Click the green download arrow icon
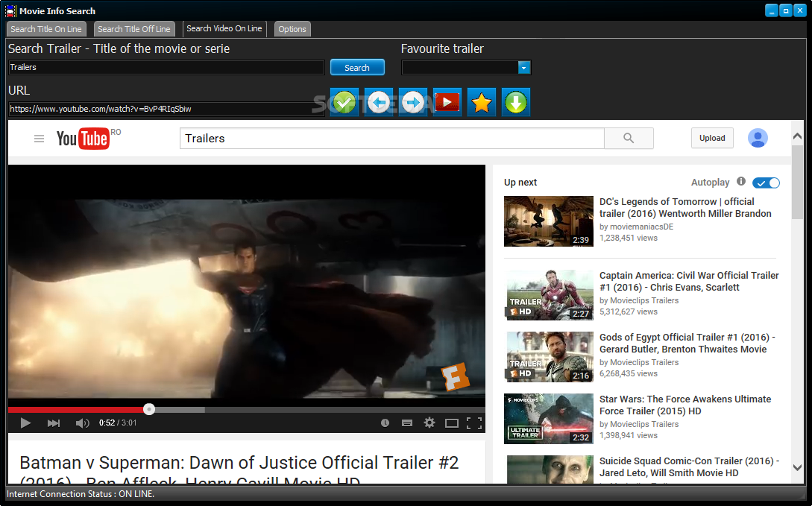Image resolution: width=812 pixels, height=506 pixels. tap(516, 102)
